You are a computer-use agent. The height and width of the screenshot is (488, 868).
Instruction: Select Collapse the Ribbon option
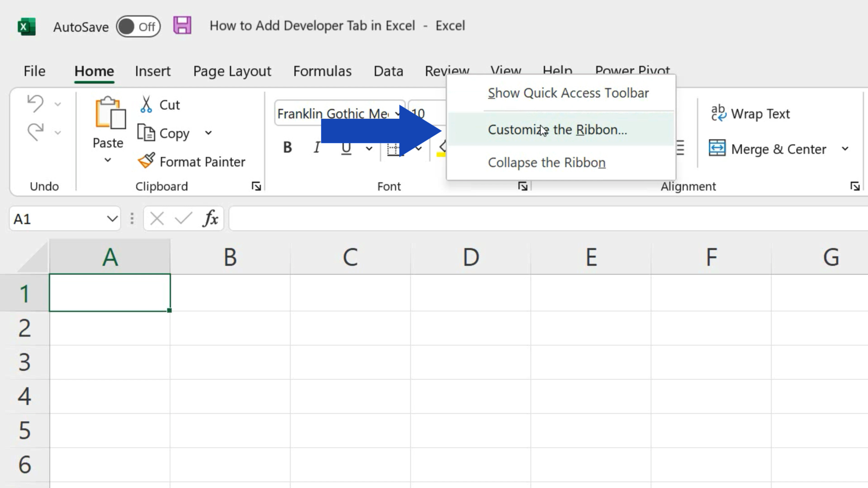pos(547,162)
